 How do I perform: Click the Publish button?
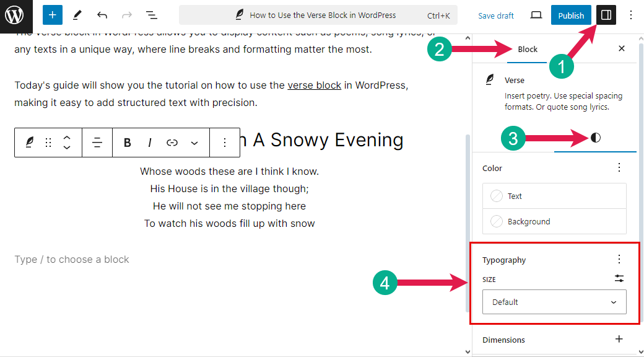(571, 14)
